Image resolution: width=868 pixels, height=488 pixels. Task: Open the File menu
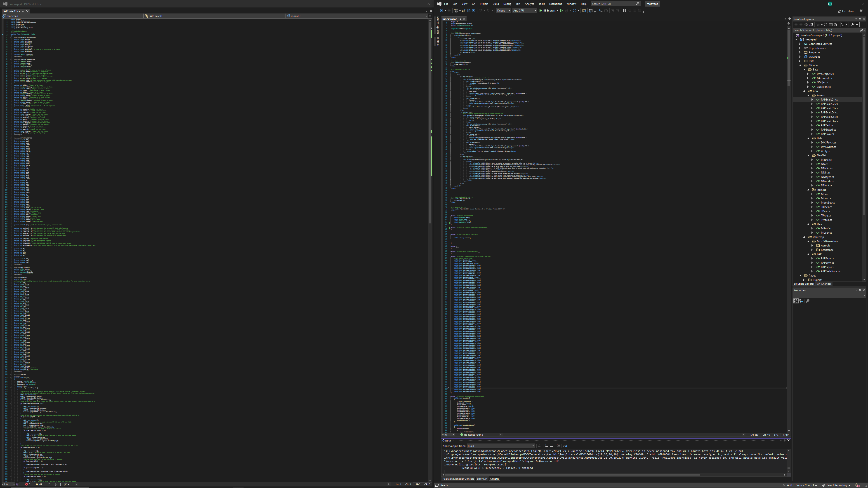[x=446, y=4]
